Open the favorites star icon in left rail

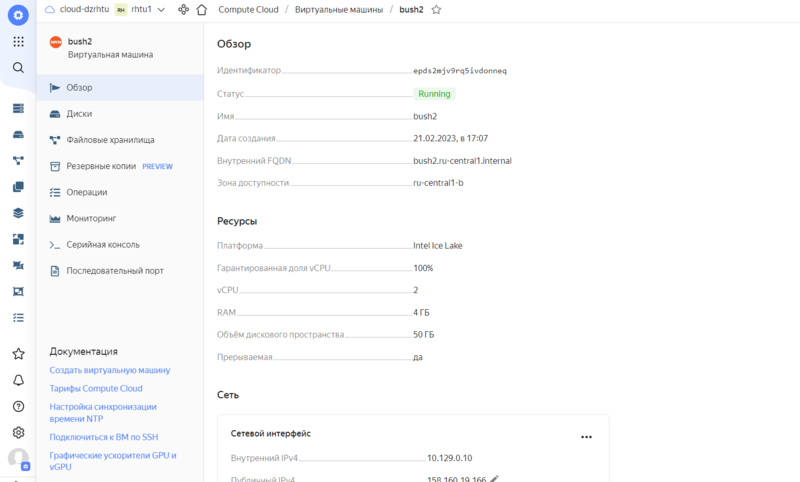(18, 354)
